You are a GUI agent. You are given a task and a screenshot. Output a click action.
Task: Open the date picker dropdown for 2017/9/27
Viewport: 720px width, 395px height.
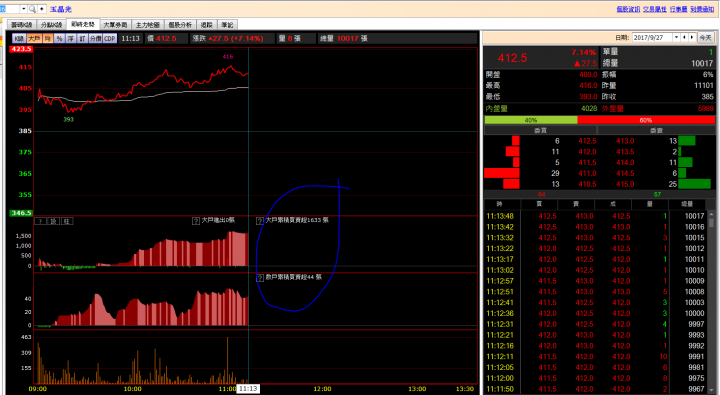[x=676, y=38]
